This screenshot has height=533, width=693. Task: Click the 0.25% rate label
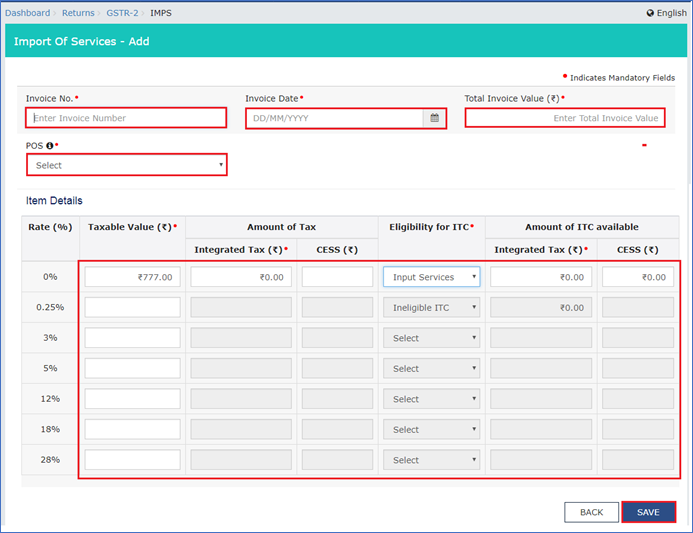click(50, 307)
